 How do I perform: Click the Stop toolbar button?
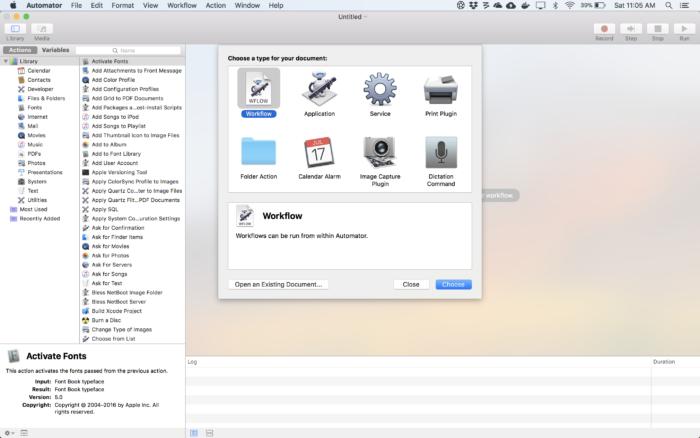(x=658, y=29)
